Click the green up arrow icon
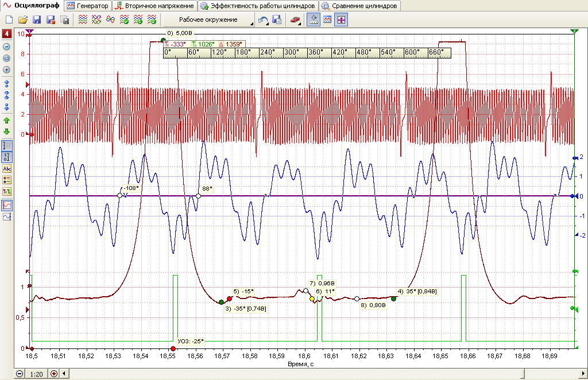The width and height of the screenshot is (588, 380). point(6,121)
